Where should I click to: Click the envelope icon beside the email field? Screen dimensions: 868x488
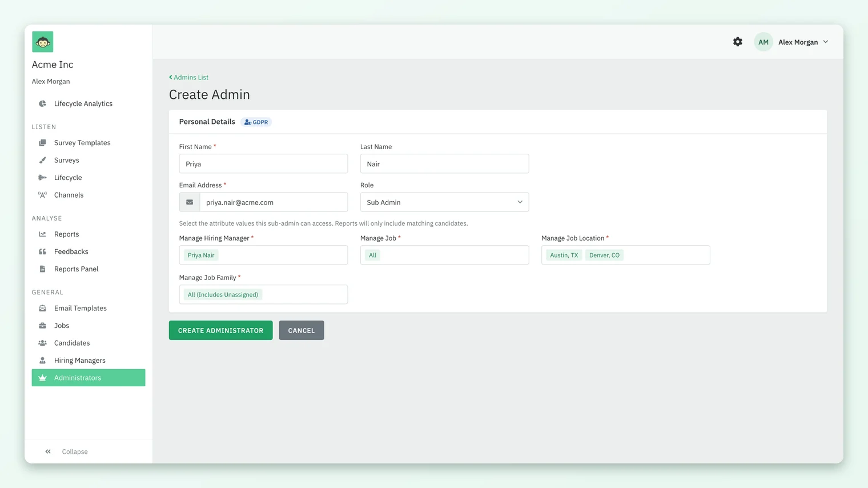(x=190, y=202)
